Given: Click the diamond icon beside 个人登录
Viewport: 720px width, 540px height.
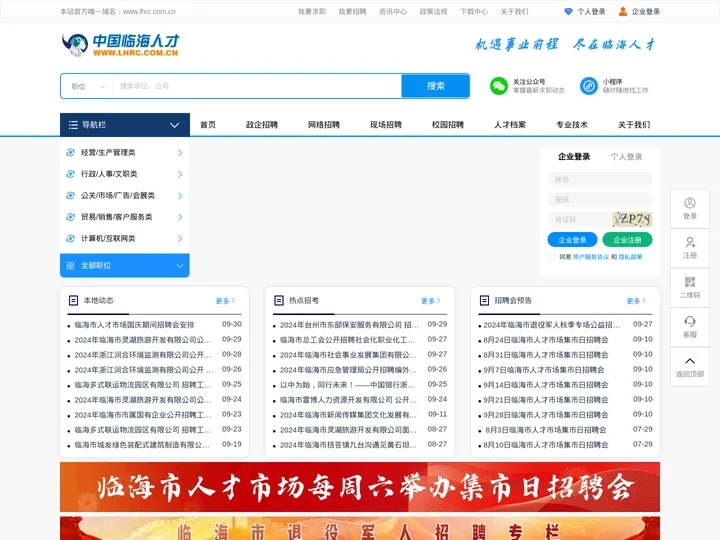Looking at the screenshot, I should tap(568, 11).
